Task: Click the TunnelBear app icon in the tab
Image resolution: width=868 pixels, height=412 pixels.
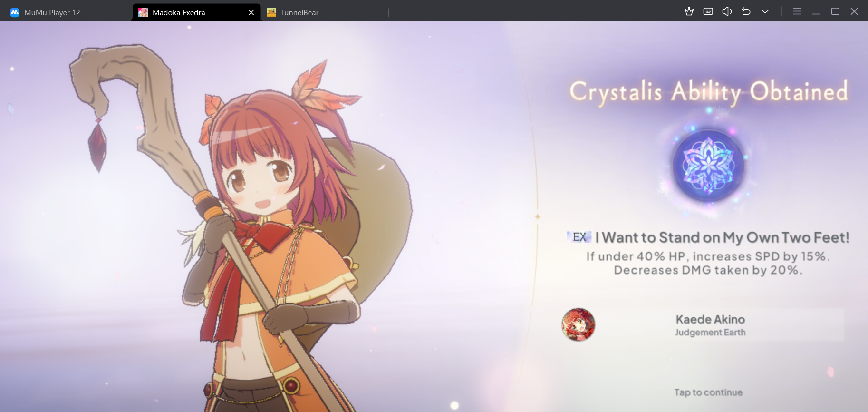Action: pos(271,12)
